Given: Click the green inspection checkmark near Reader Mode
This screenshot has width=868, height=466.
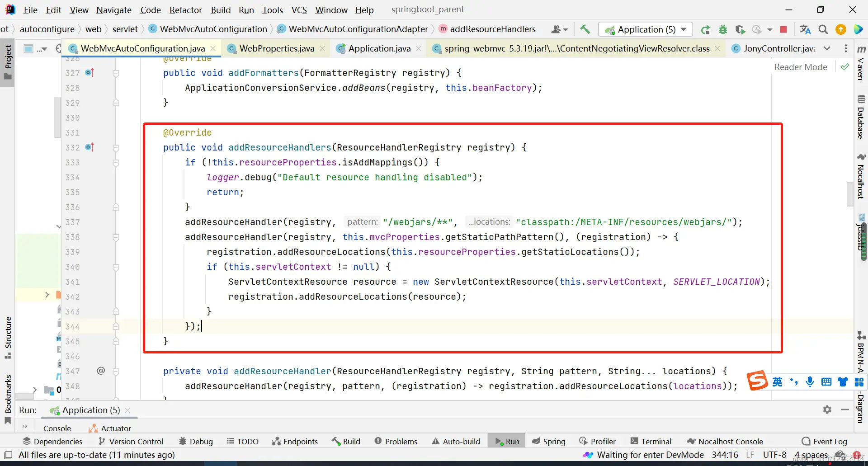Looking at the screenshot, I should [844, 67].
